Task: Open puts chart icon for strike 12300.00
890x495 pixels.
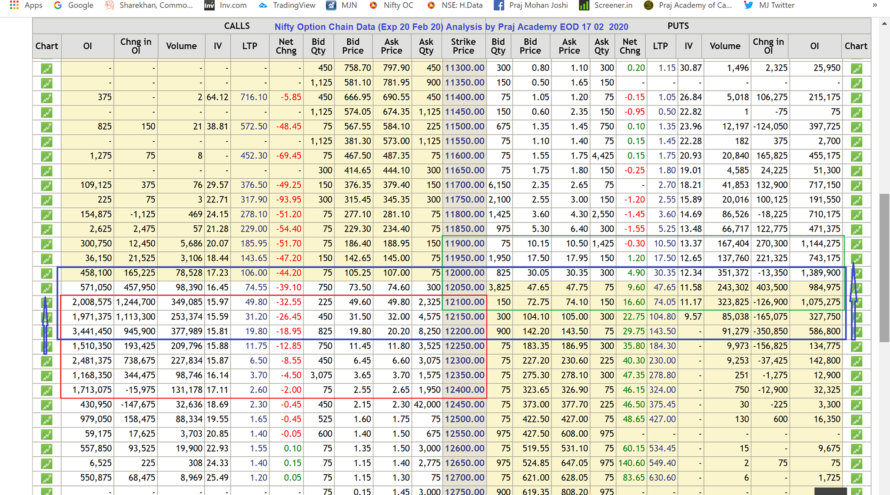Action: click(x=856, y=361)
